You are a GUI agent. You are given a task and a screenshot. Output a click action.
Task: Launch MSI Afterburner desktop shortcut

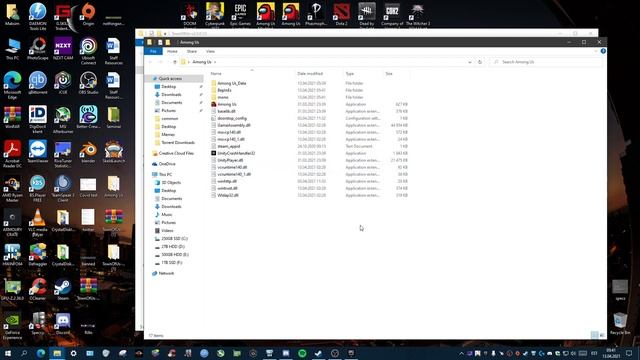tap(63, 120)
